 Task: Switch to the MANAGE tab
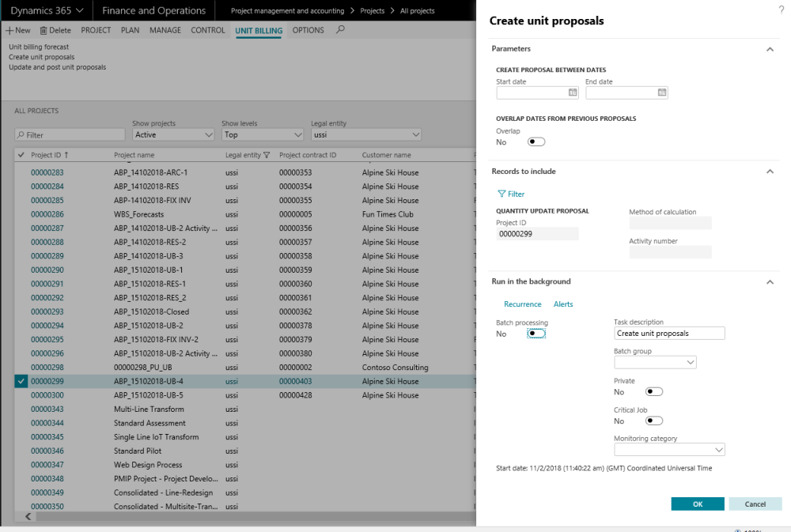[165, 30]
